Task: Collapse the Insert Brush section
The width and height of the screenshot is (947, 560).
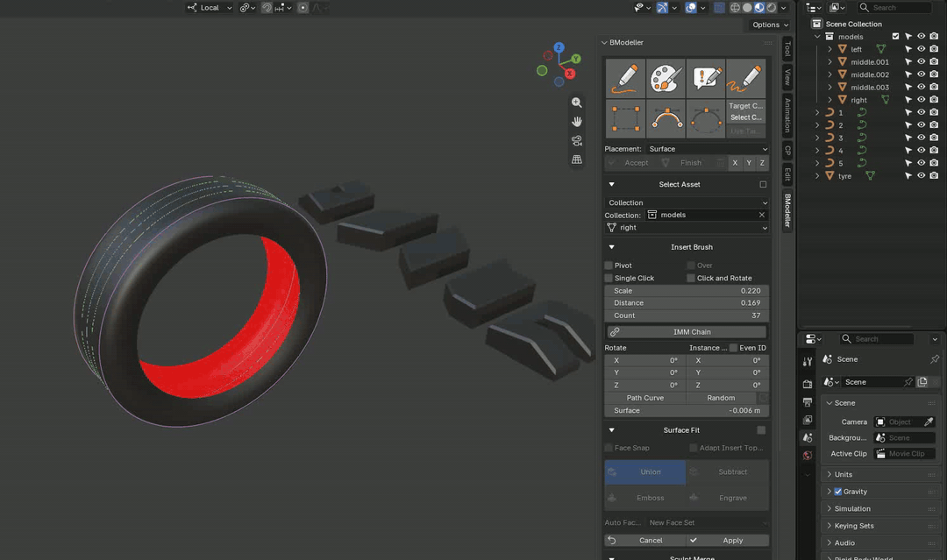Action: tap(611, 247)
